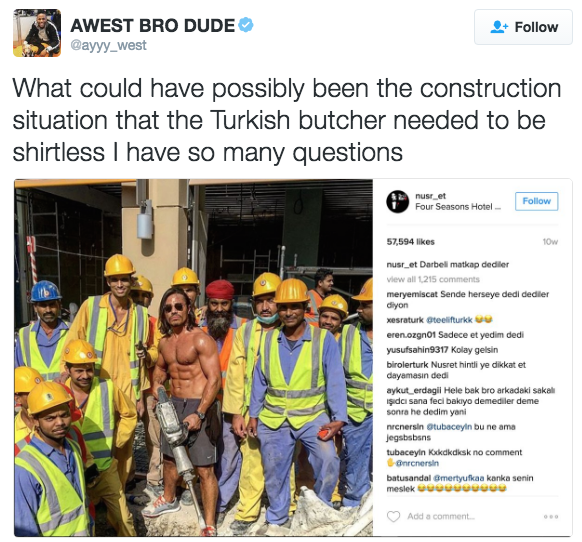The image size is (582, 542).
Task: Open the @nrcnersin mention link
Action: pyautogui.click(x=417, y=463)
